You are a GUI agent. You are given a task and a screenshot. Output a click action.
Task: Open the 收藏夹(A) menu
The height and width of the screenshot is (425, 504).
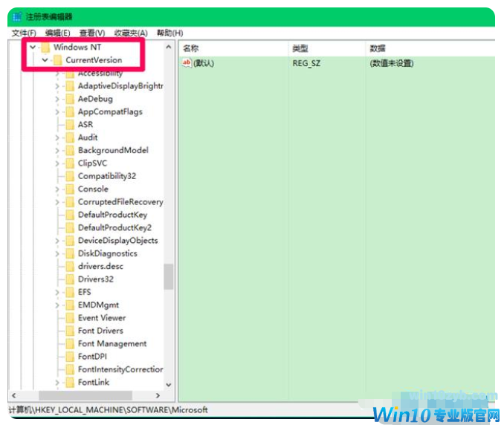click(131, 33)
